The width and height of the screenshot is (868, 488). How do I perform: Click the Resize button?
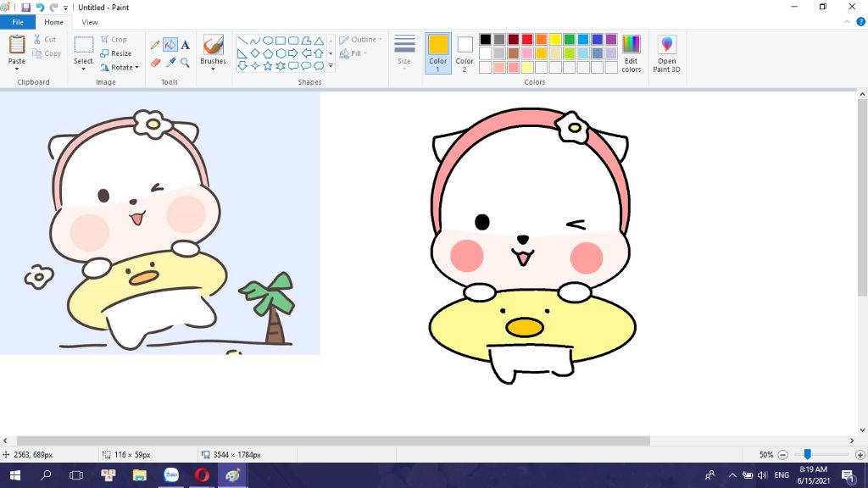pyautogui.click(x=115, y=53)
